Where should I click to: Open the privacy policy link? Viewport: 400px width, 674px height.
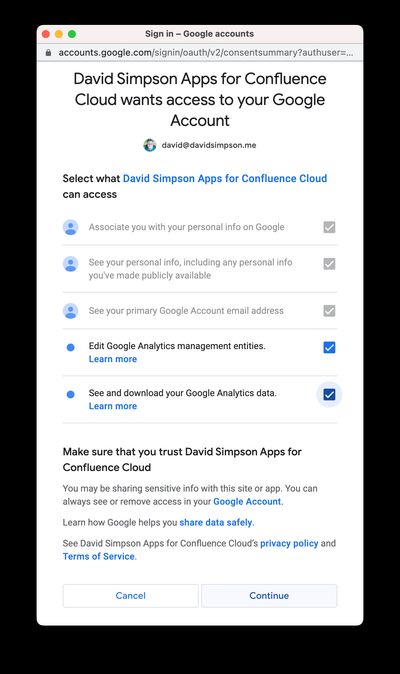289,543
